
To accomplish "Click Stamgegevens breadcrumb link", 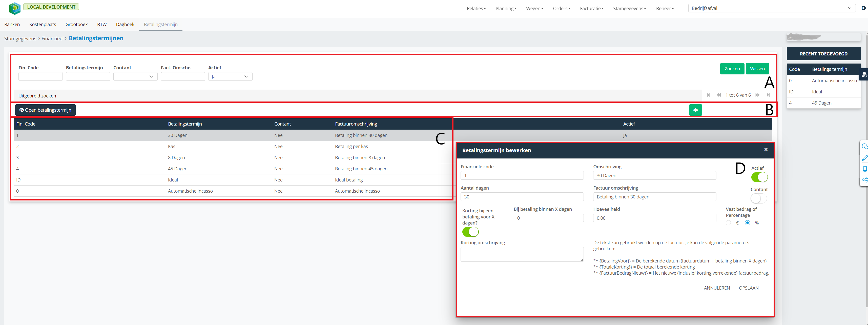I will (20, 38).
